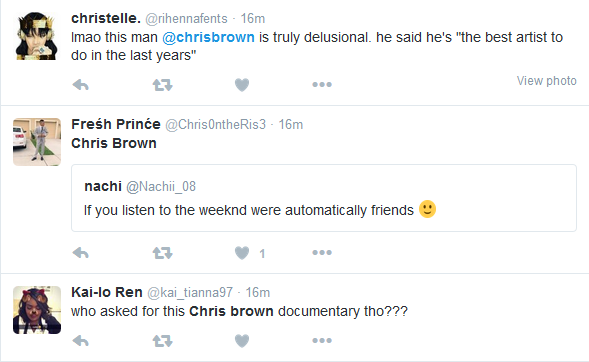Like christelle's tweet with heart icon
The height and width of the screenshot is (362, 589).
[242, 85]
